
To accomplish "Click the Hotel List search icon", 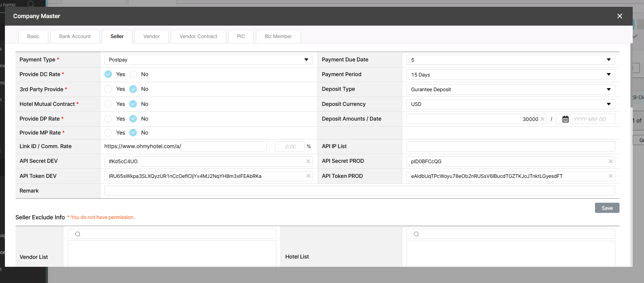I will (x=416, y=234).
